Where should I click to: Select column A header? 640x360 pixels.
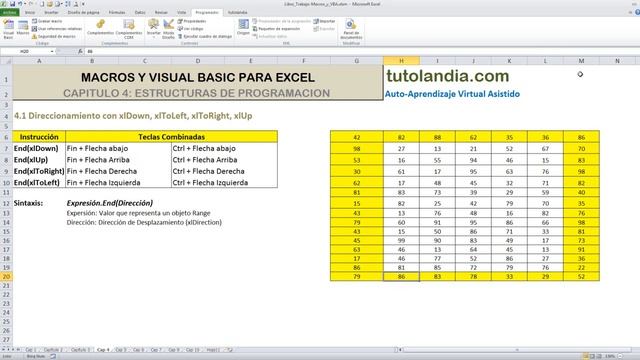pyautogui.click(x=39, y=61)
